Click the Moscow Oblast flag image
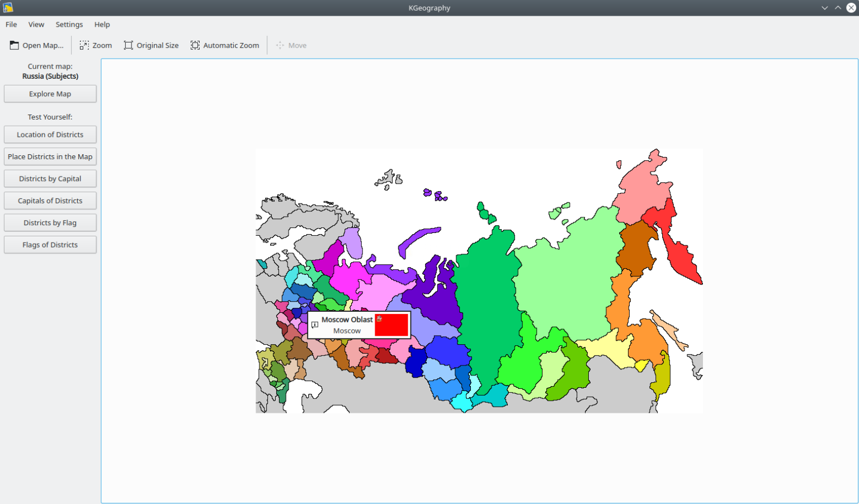Image resolution: width=859 pixels, height=504 pixels. (392, 325)
